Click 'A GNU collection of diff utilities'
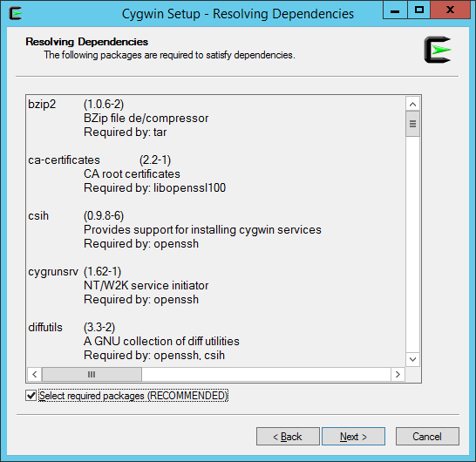The height and width of the screenshot is (462, 476). [x=161, y=342]
